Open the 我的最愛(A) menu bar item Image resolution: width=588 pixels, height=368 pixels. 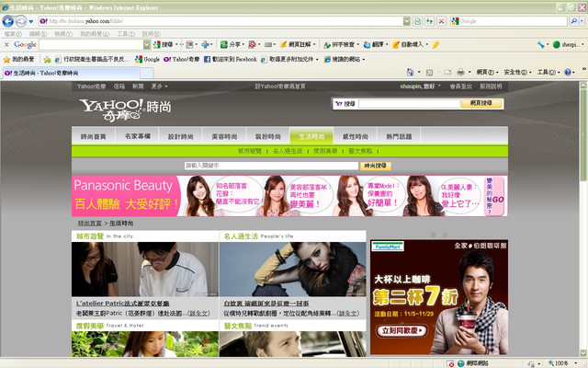95,34
